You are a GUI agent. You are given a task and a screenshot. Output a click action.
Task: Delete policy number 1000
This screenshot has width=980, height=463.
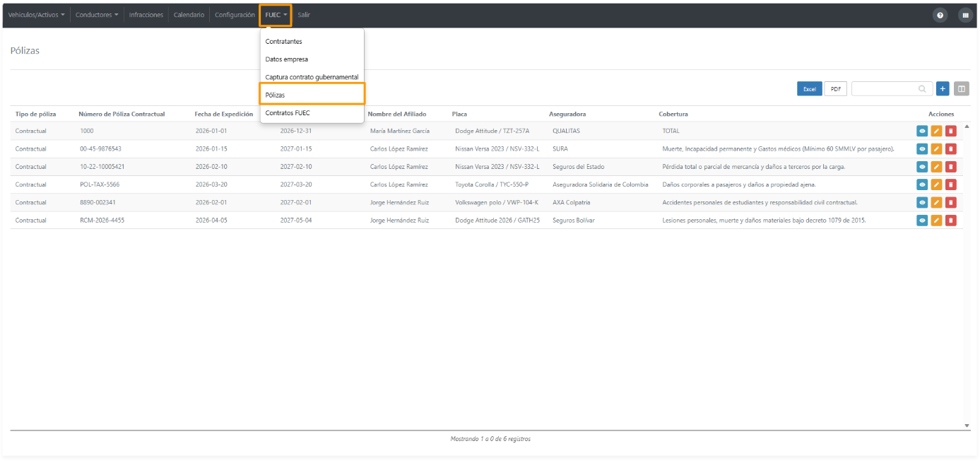951,131
